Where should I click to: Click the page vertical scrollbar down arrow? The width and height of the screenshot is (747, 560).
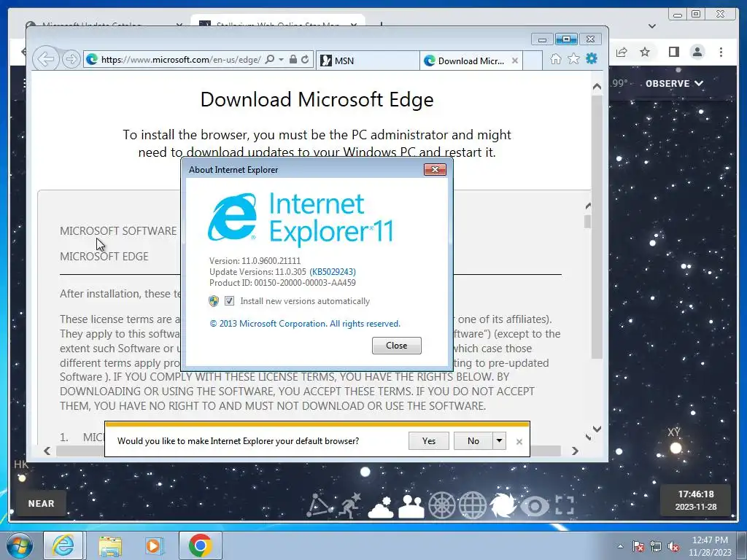pyautogui.click(x=597, y=429)
